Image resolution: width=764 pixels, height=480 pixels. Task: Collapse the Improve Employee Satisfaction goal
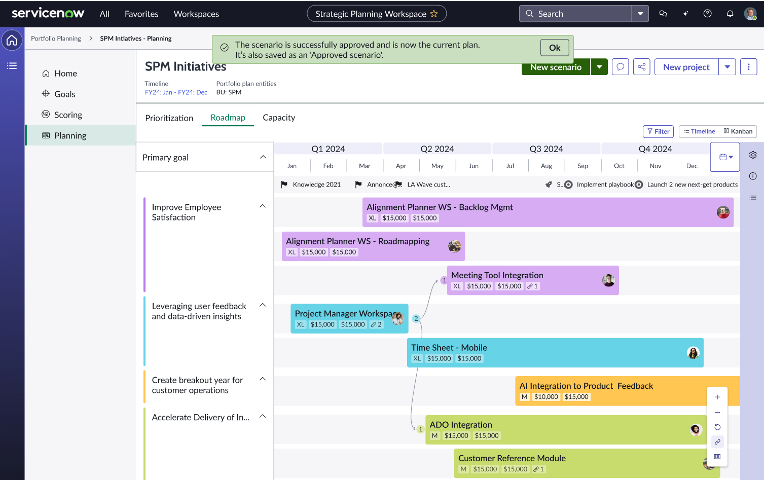coord(263,206)
